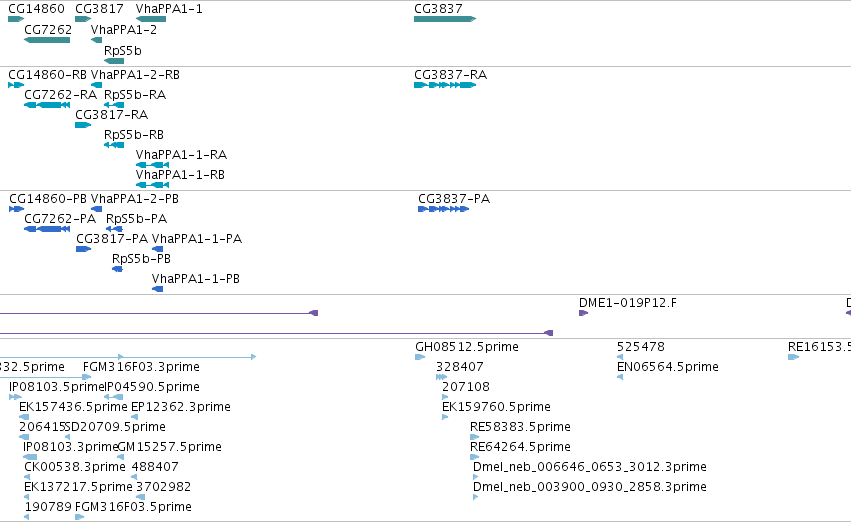Select the RpS5b gene glyph
This screenshot has height=522, width=851.
tap(114, 61)
